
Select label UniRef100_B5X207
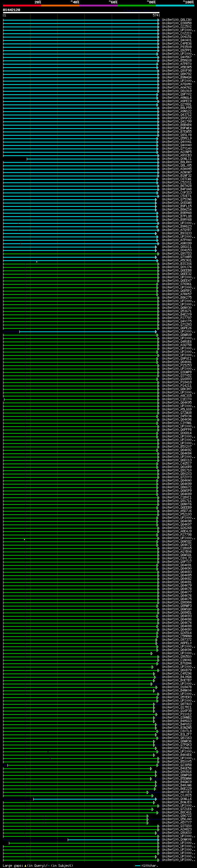(x=177, y=446)
